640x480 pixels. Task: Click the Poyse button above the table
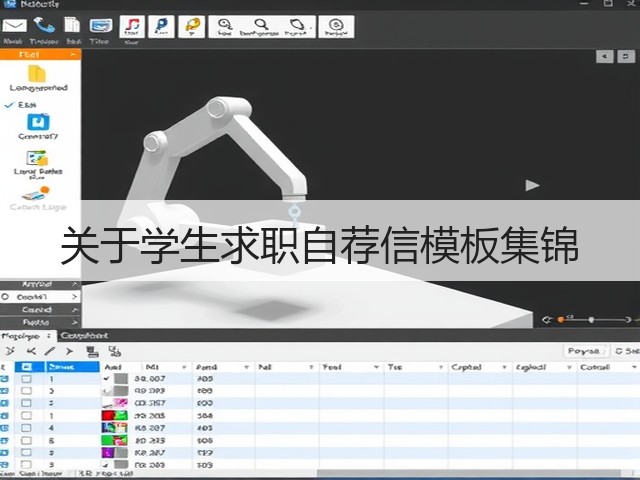(x=585, y=351)
